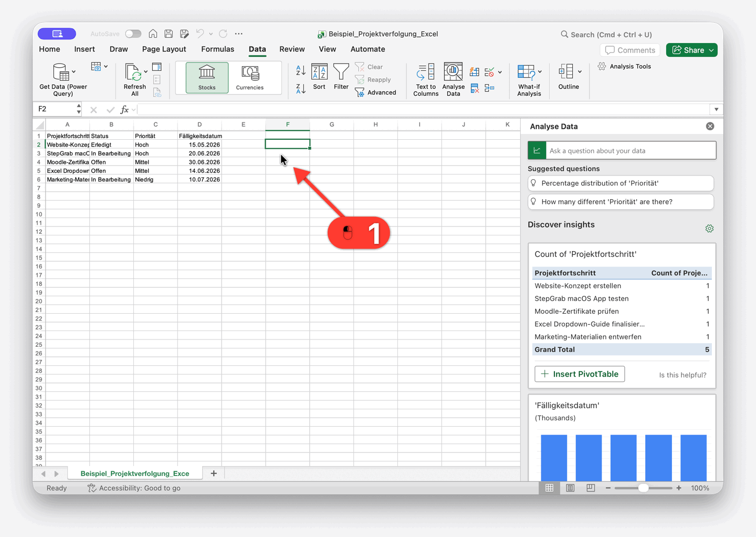Expand the Outline dropdown
This screenshot has width=756, height=537.
[580, 72]
